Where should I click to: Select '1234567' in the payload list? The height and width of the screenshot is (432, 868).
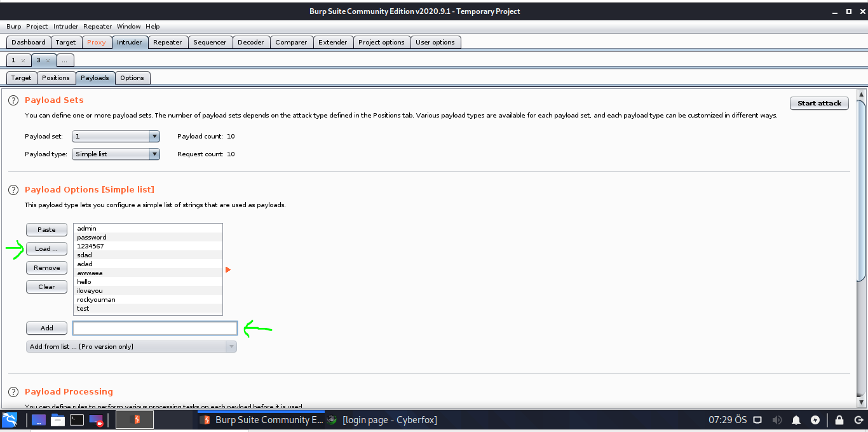[148, 246]
